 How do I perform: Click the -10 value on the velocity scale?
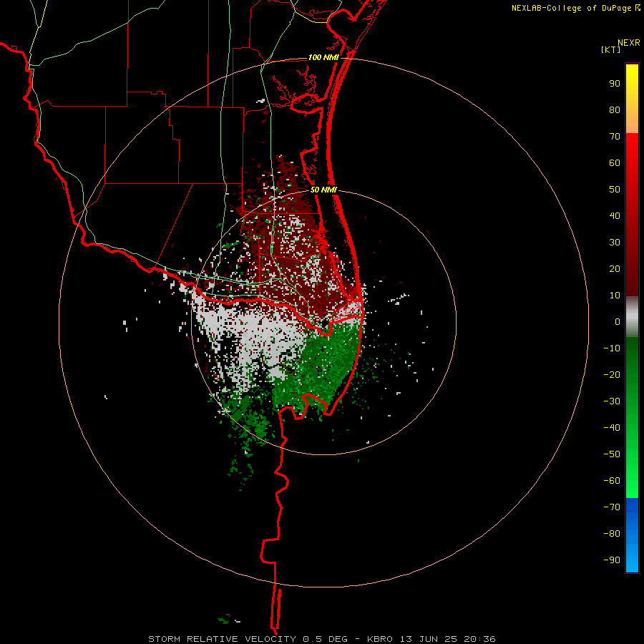612,348
